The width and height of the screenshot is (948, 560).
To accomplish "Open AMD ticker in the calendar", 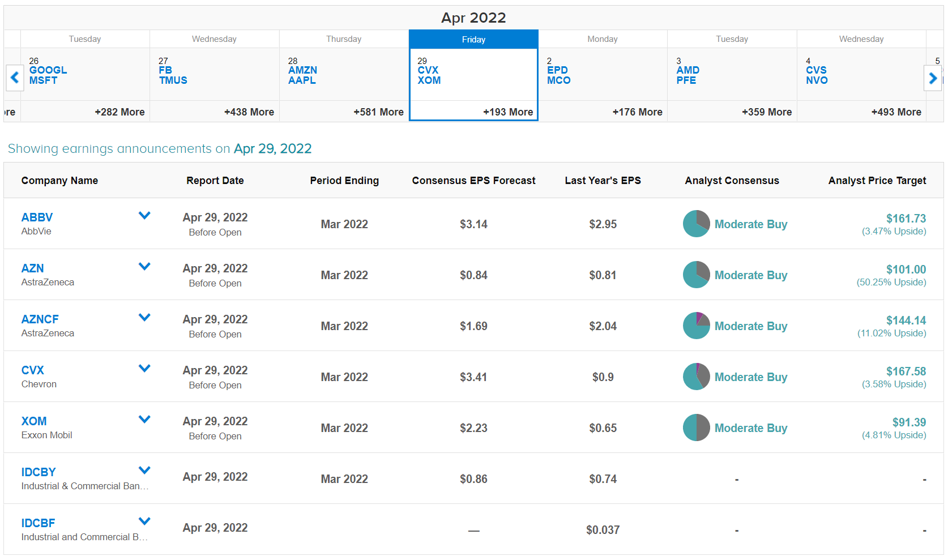I will 687,70.
